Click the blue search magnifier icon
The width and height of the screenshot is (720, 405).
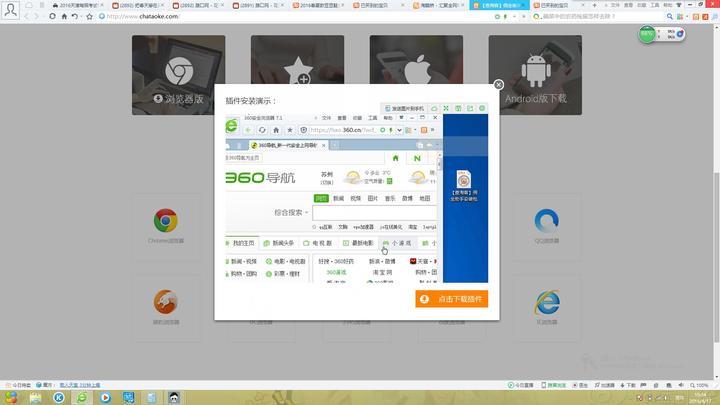pyautogui.click(x=669, y=17)
